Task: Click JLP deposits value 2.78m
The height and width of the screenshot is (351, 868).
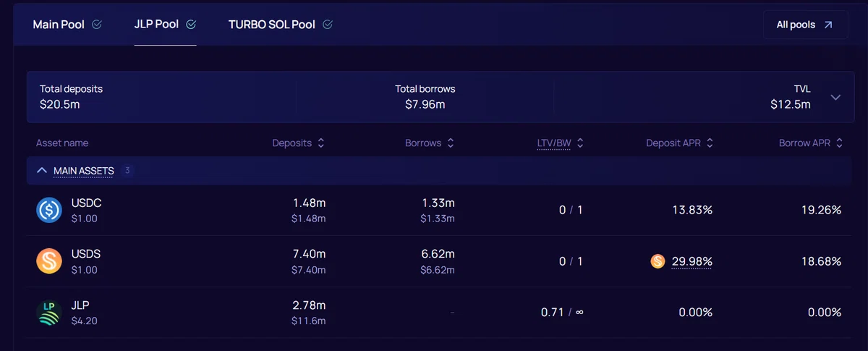Action: pos(309,305)
